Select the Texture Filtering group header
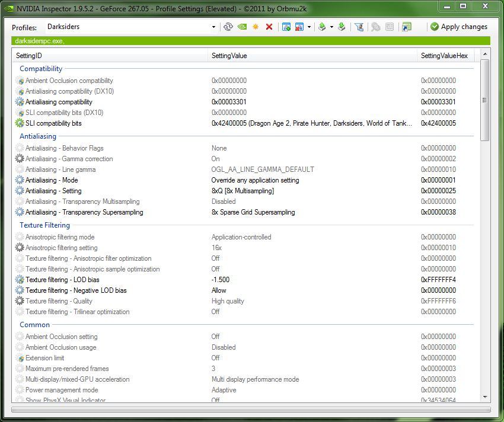This screenshot has height=422, width=504. point(44,225)
